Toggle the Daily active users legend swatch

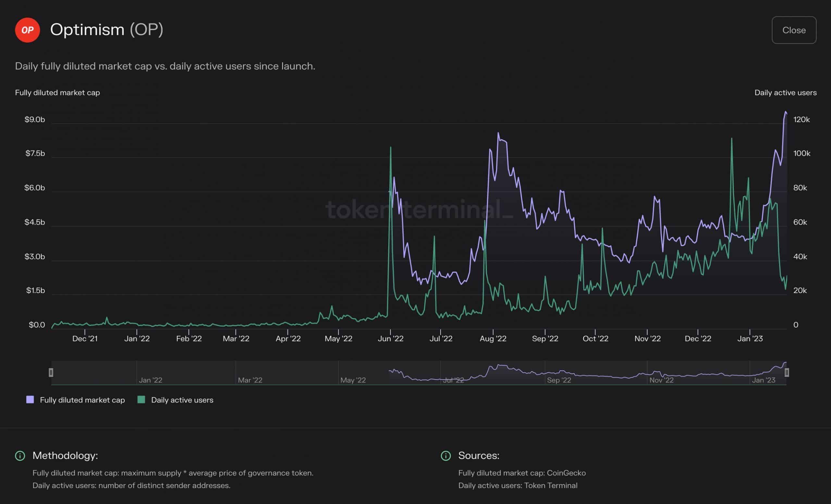pos(141,400)
